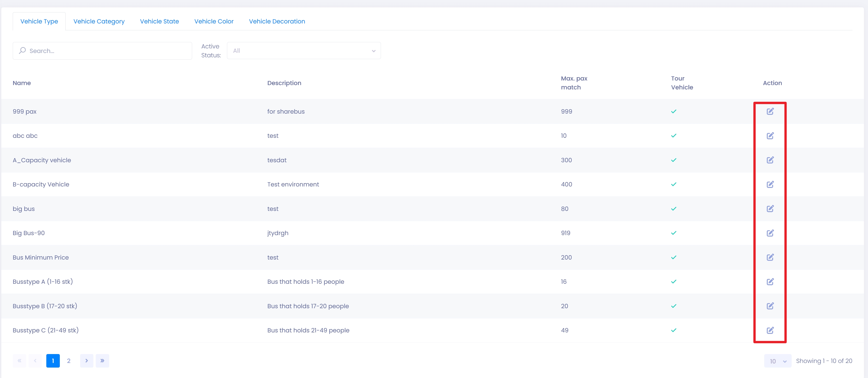The height and width of the screenshot is (378, 868).
Task: Edit the big bus row
Action: click(x=770, y=208)
